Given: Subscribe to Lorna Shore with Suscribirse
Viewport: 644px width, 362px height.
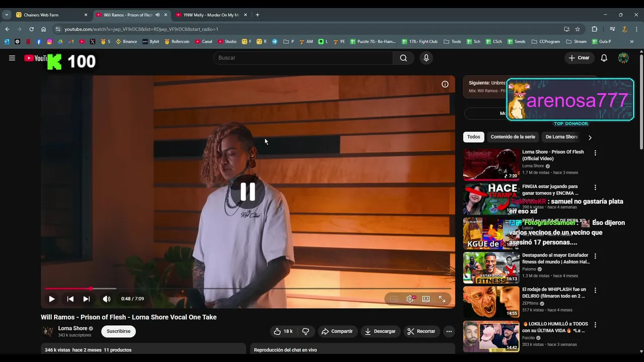Looking at the screenshot, I should 118,331.
